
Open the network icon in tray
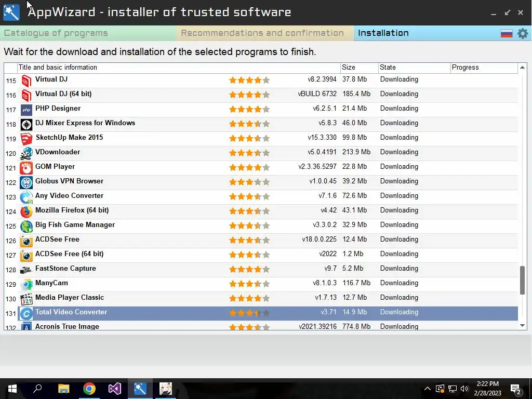tap(453, 389)
